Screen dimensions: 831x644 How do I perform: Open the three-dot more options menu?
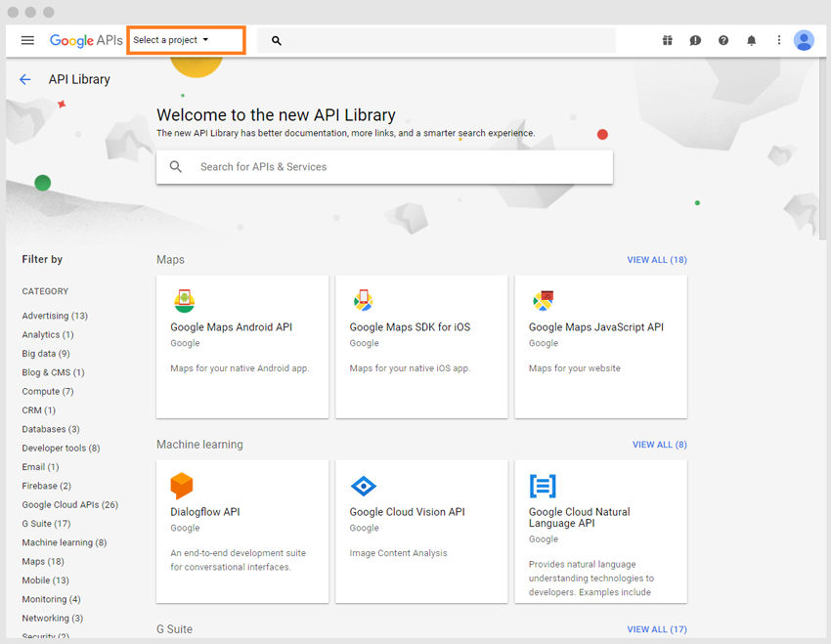tap(778, 40)
